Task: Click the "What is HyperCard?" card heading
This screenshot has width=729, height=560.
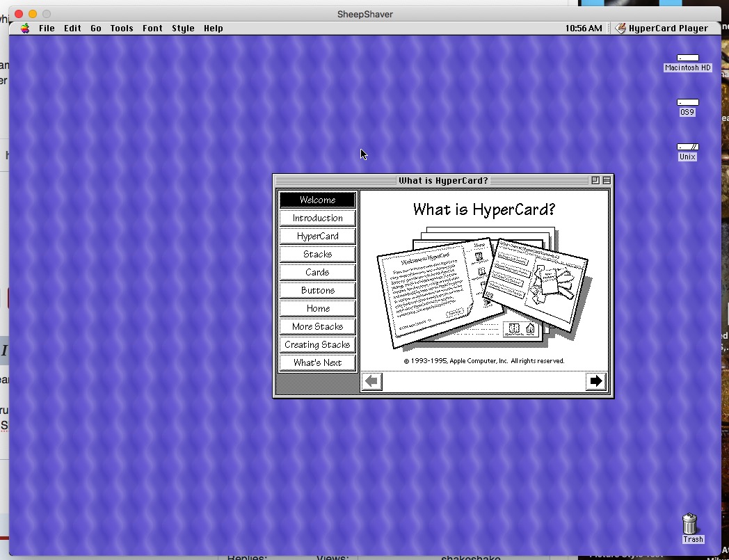Action: click(x=484, y=209)
